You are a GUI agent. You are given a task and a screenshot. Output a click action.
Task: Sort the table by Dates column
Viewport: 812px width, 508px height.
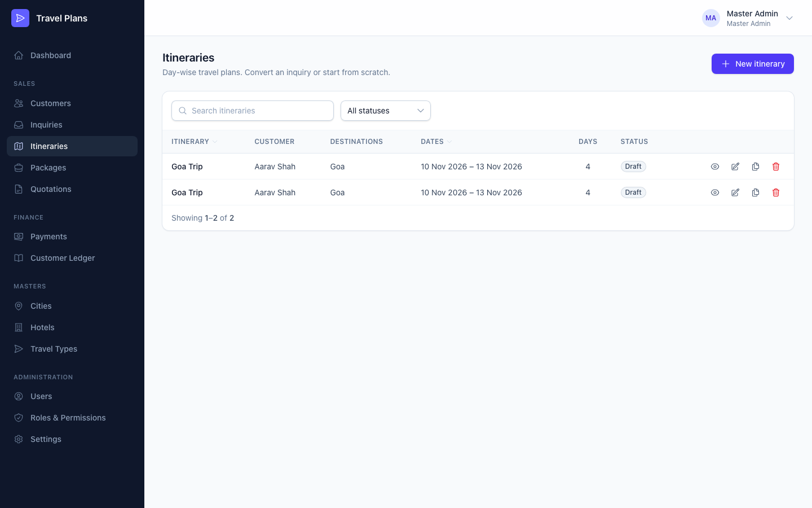pos(436,142)
